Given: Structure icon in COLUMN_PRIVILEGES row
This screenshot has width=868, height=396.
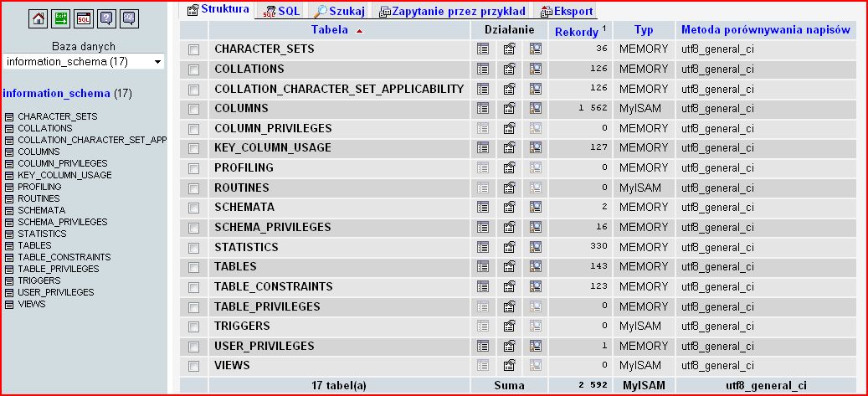Looking at the screenshot, I should point(509,128).
